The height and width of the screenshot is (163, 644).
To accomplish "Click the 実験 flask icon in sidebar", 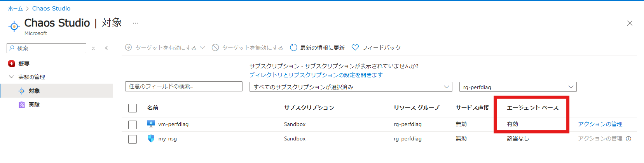I will pos(22,105).
